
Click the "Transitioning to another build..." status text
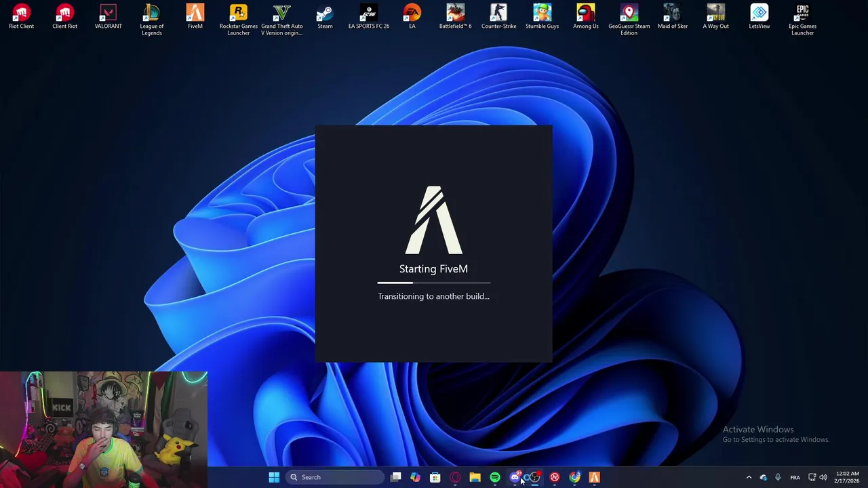click(x=433, y=296)
